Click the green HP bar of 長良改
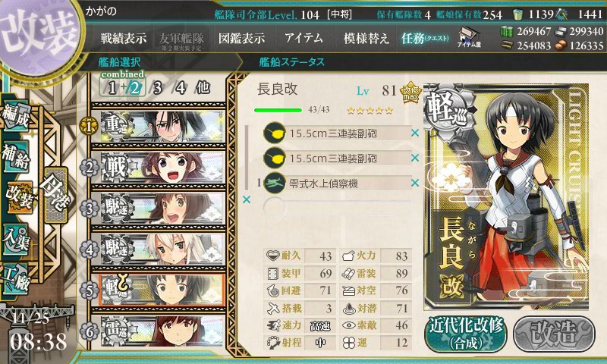The width and height of the screenshot is (607, 364). tap(278, 110)
